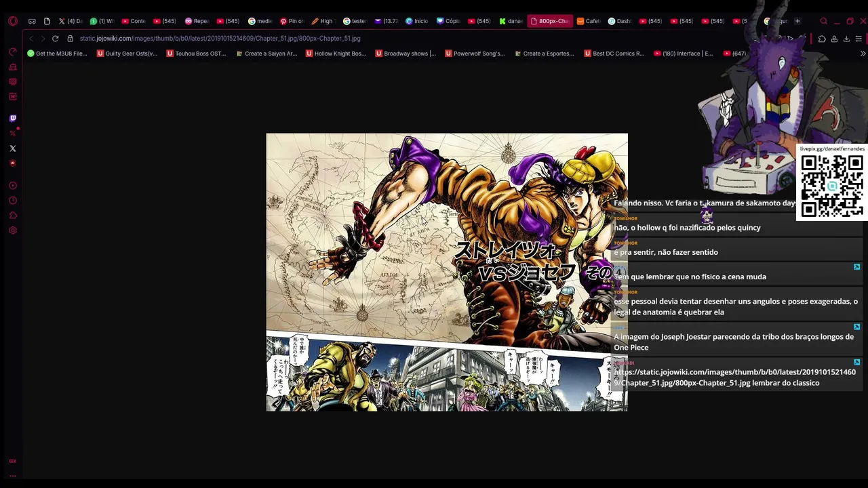
Task: Open a new tab with plus button
Action: [797, 21]
